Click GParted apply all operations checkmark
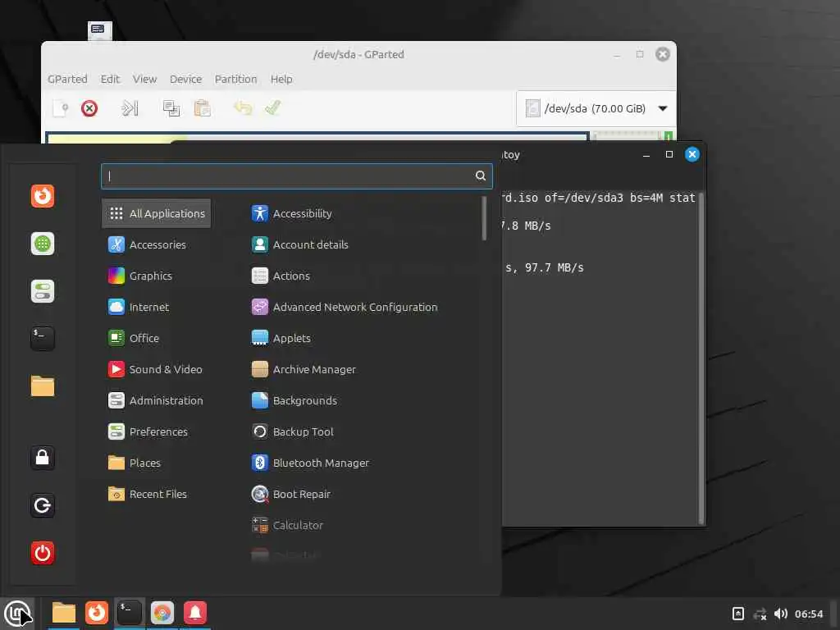Screen dimensions: 840x630 (272, 108)
